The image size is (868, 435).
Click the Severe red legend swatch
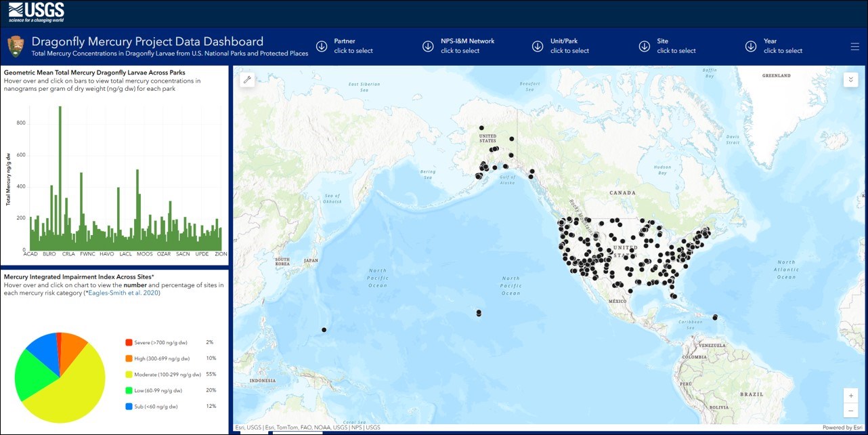129,343
